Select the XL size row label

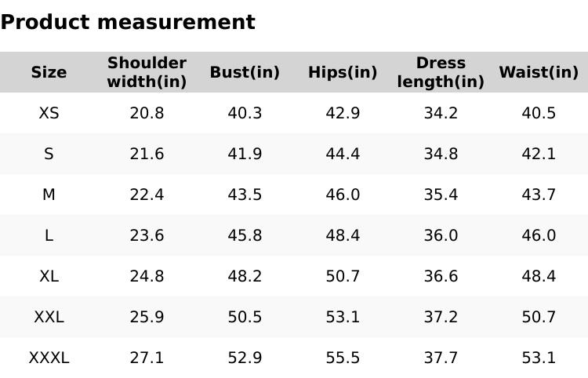(49, 276)
